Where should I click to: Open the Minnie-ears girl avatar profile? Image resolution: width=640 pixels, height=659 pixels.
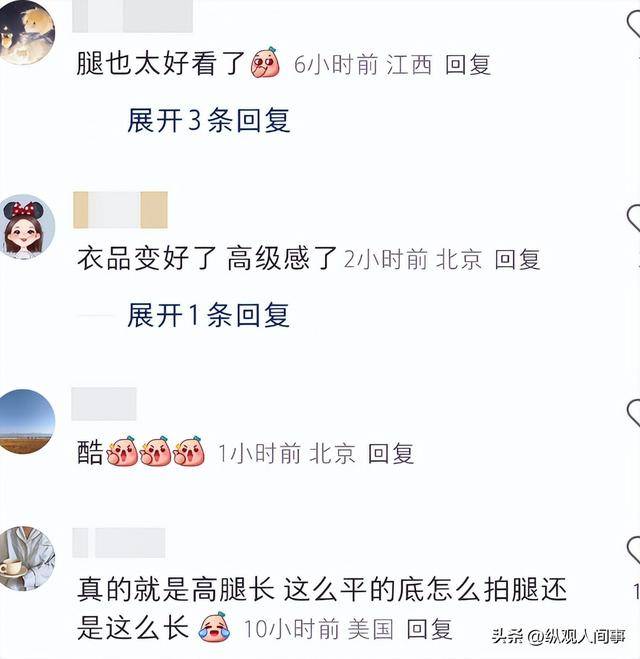point(27,226)
